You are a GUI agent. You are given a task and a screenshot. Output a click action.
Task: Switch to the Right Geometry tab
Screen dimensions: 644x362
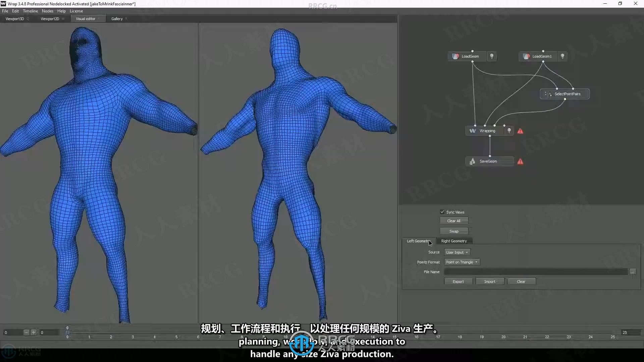pyautogui.click(x=454, y=241)
